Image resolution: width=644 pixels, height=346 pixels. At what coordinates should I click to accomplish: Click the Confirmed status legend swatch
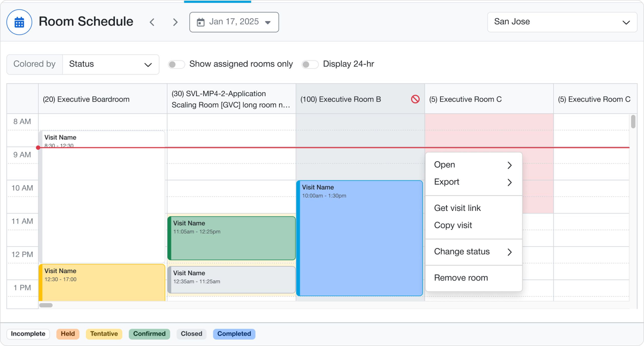click(149, 334)
